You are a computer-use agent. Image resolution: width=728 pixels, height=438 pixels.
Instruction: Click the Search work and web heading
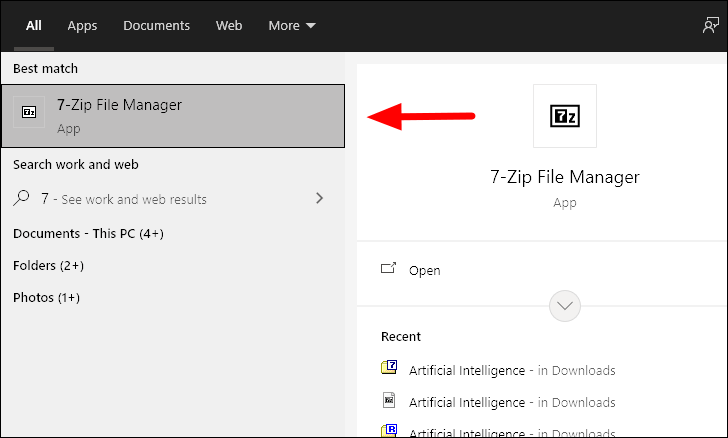coord(76,164)
